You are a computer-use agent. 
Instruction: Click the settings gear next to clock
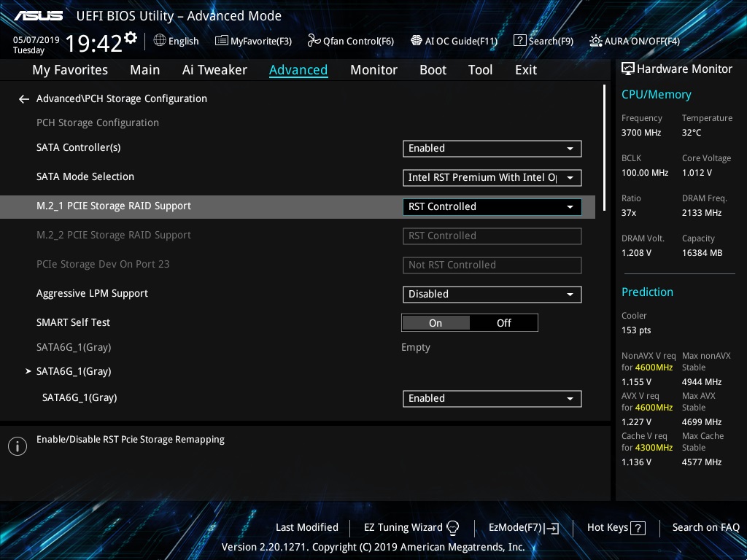131,38
